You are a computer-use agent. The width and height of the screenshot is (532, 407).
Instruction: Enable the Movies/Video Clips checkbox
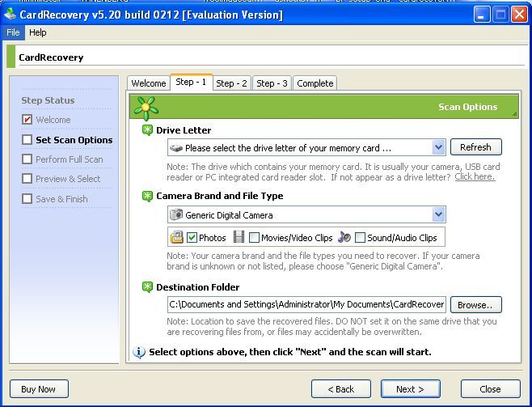(254, 238)
